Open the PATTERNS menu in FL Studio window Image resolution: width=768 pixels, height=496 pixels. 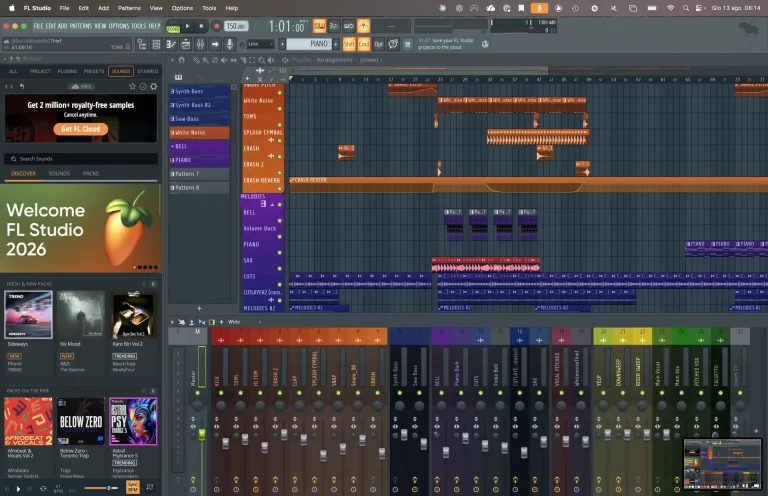point(80,26)
